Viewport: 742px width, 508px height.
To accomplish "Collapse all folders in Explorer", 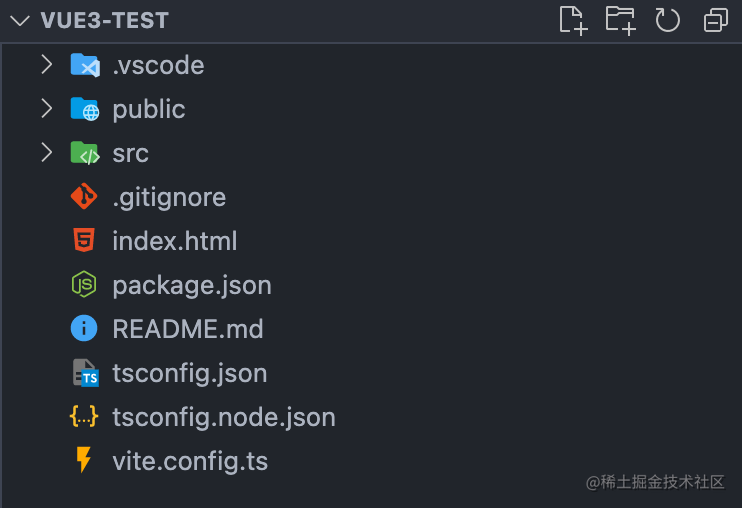I will pyautogui.click(x=716, y=21).
